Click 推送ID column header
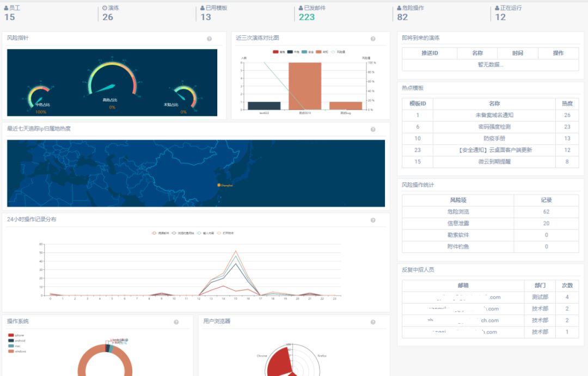 pyautogui.click(x=430, y=53)
